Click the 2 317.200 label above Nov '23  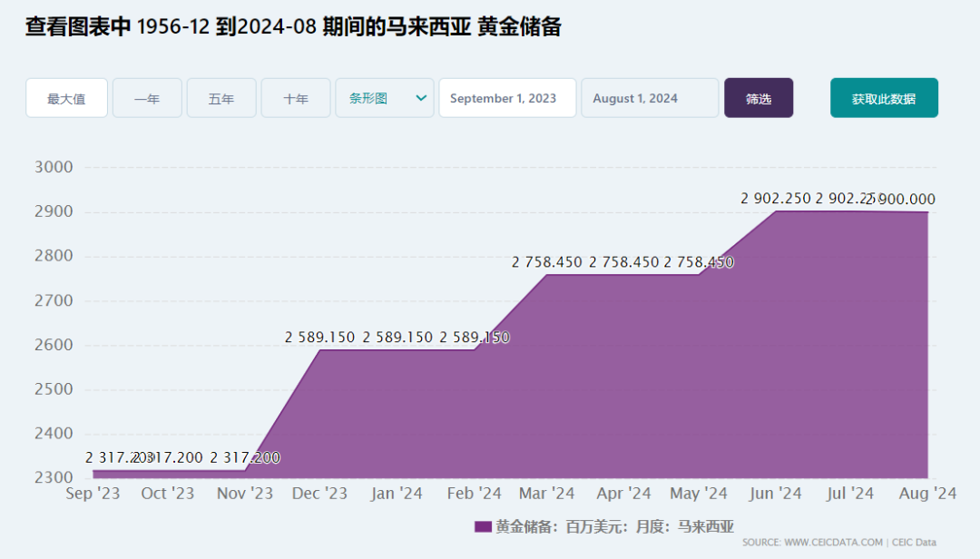click(x=245, y=458)
